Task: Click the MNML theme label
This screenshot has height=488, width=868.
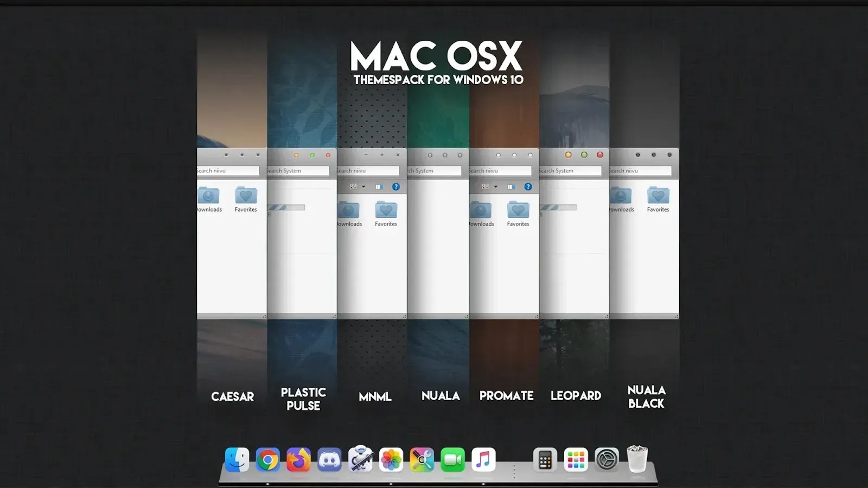Action: coord(375,397)
